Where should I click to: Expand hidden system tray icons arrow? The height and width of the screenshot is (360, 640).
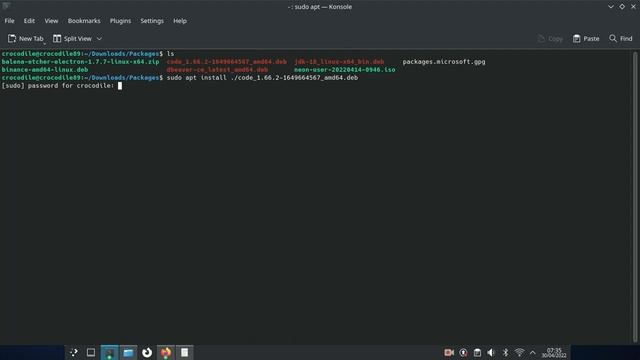pyautogui.click(x=533, y=352)
